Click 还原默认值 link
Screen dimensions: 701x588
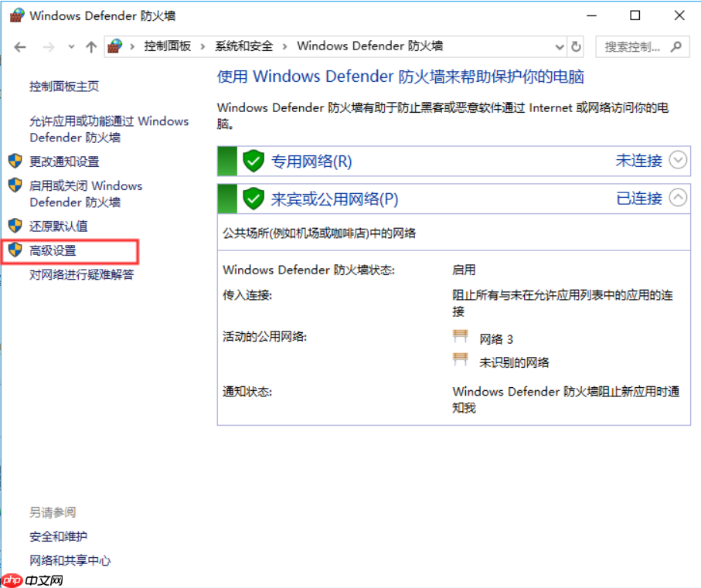pyautogui.click(x=58, y=226)
